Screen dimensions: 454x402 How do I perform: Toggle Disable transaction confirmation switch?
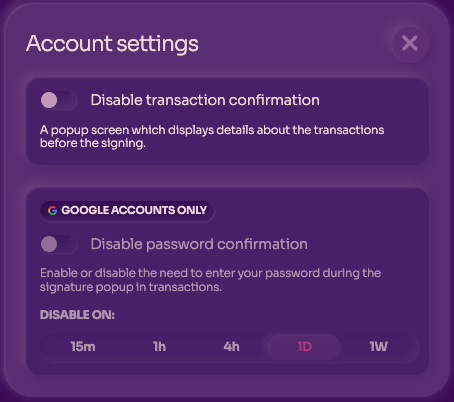point(59,100)
